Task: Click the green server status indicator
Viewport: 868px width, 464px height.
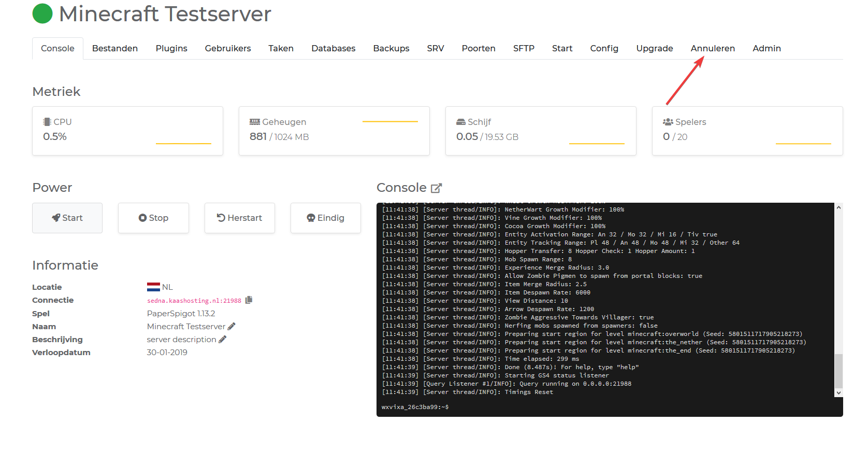Action: coord(42,14)
